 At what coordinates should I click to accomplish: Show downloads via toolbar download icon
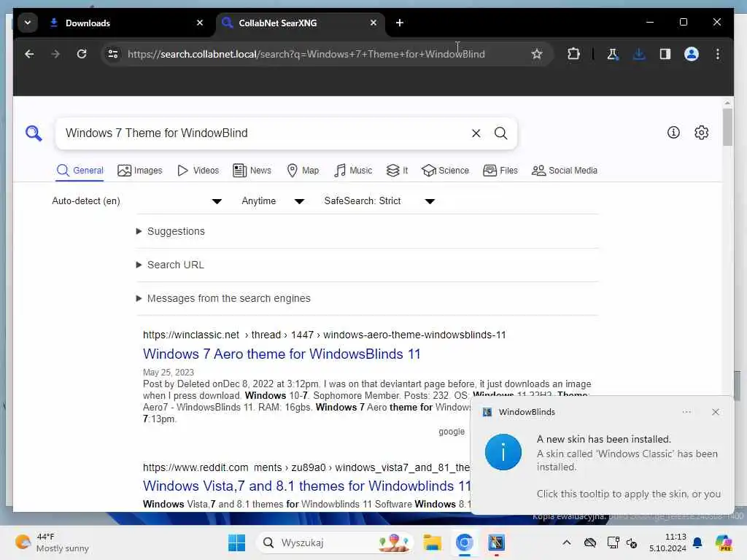point(639,54)
